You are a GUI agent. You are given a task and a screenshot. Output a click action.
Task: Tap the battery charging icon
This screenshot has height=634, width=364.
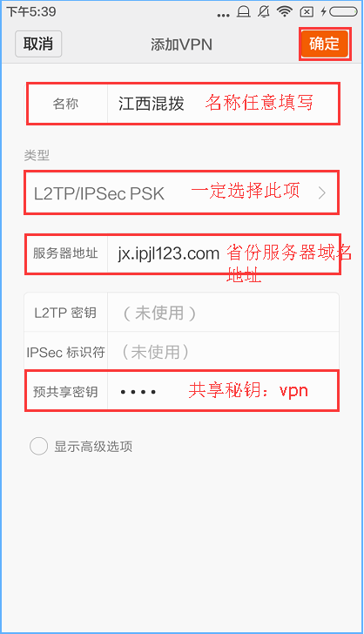pos(343,11)
